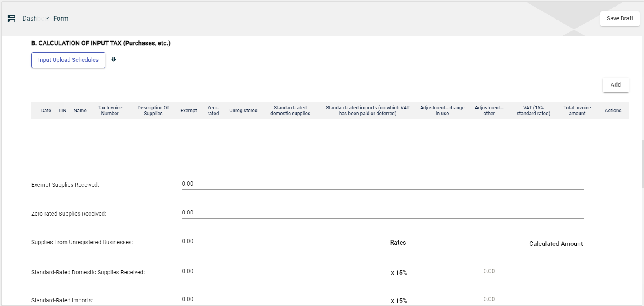Click the sidebar menu icon beside Dashboard

[x=11, y=19]
